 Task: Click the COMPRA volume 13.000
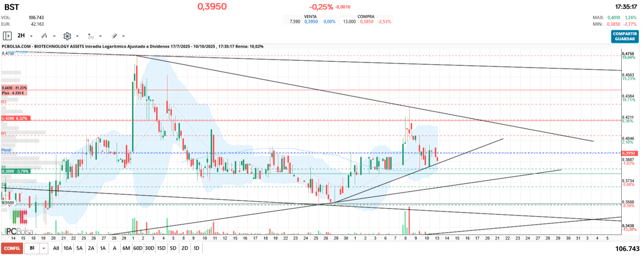349,22
